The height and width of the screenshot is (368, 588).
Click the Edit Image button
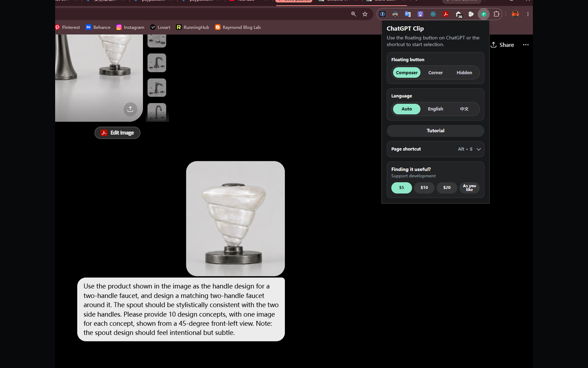point(118,132)
